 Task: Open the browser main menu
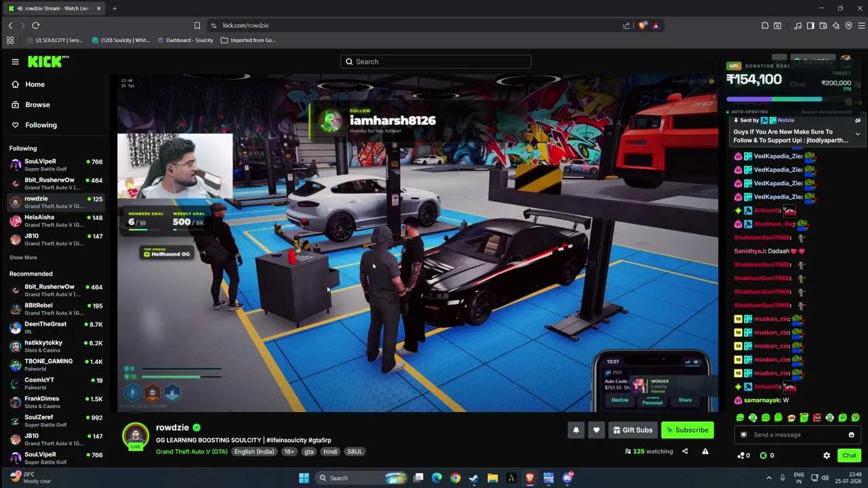point(862,26)
